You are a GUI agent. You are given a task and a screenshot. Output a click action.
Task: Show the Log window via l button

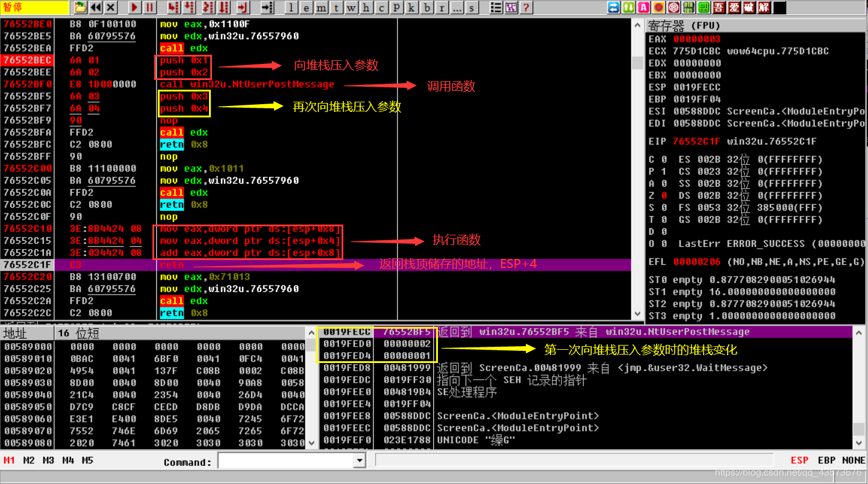pyautogui.click(x=292, y=8)
